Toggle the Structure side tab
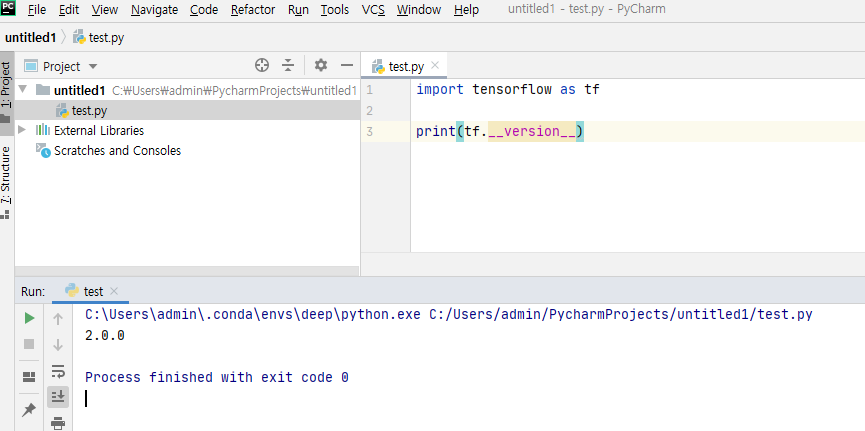865x431 pixels. tap(6, 182)
